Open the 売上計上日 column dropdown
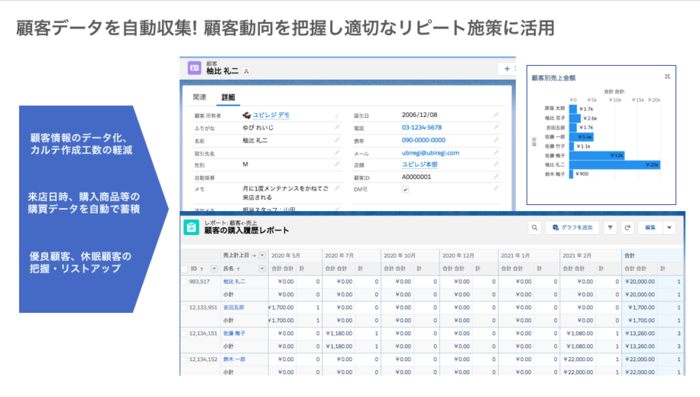The height and width of the screenshot is (397, 700). click(x=262, y=255)
